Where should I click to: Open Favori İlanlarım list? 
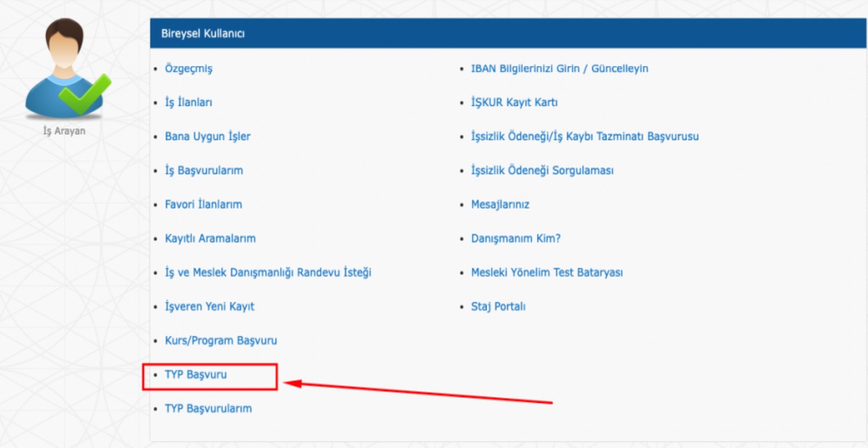tap(203, 205)
